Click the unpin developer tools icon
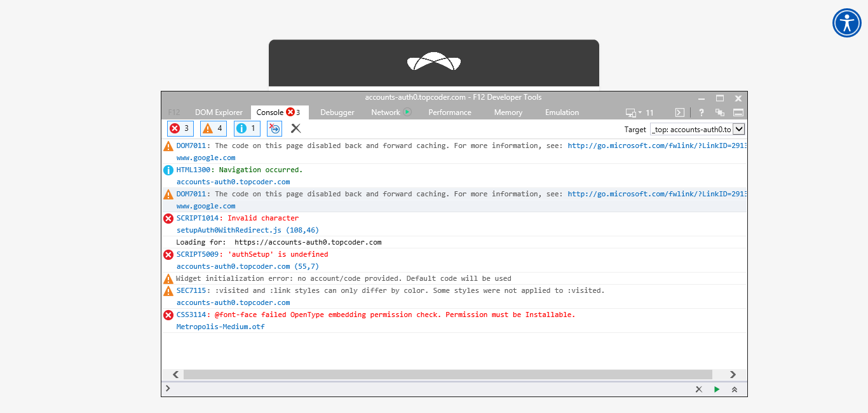Image resolution: width=868 pixels, height=413 pixels. coord(720,112)
